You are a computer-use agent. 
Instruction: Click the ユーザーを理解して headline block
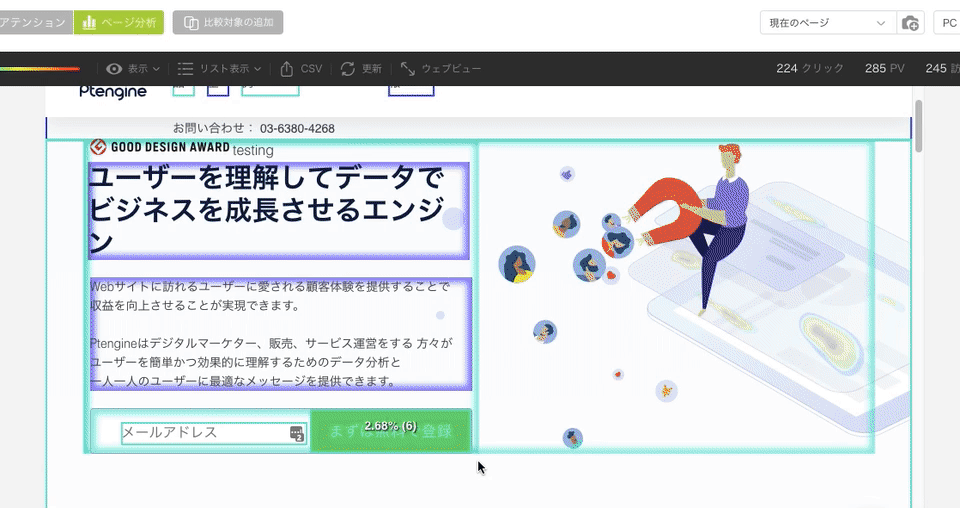[x=279, y=211]
